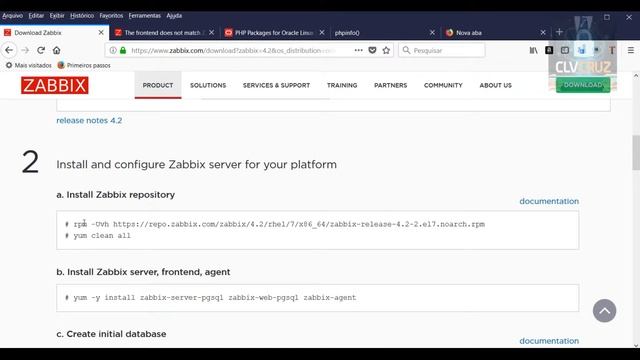The width and height of the screenshot is (640, 360).
Task: Click the Zabbix logo
Action: [55, 85]
